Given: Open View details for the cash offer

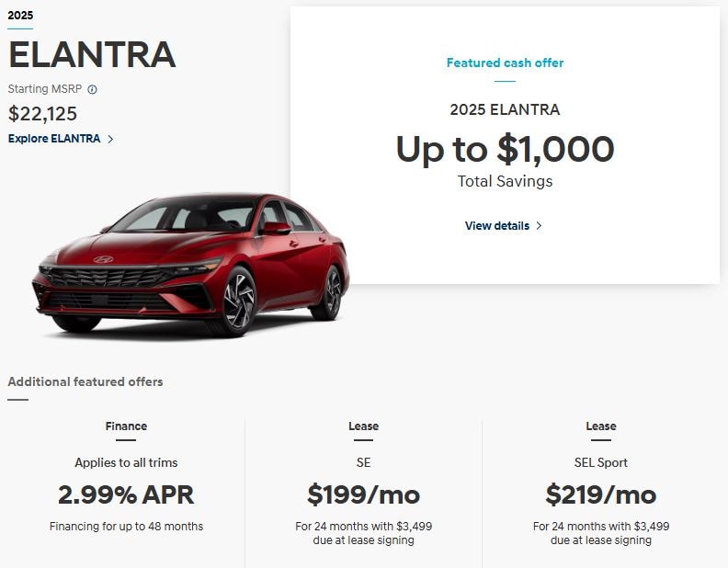Looking at the screenshot, I should (x=497, y=226).
